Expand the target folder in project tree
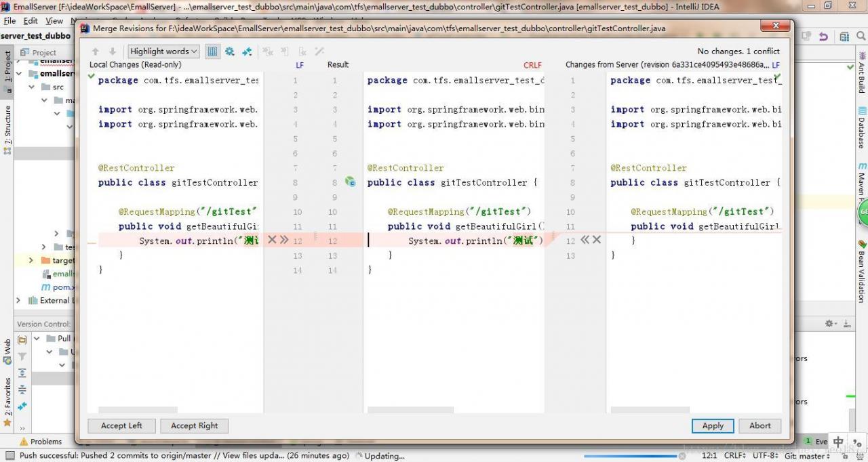 (x=31, y=260)
